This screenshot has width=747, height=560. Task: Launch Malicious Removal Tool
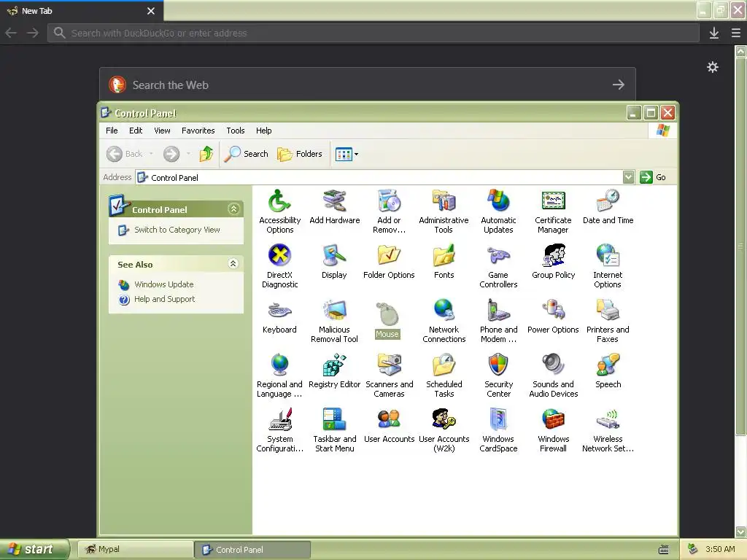pos(334,321)
